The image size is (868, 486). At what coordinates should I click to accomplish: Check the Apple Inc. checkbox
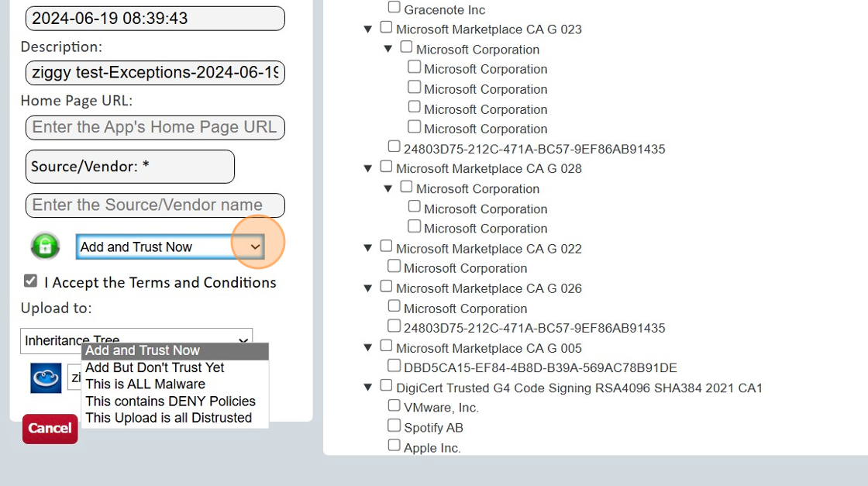pyautogui.click(x=394, y=444)
